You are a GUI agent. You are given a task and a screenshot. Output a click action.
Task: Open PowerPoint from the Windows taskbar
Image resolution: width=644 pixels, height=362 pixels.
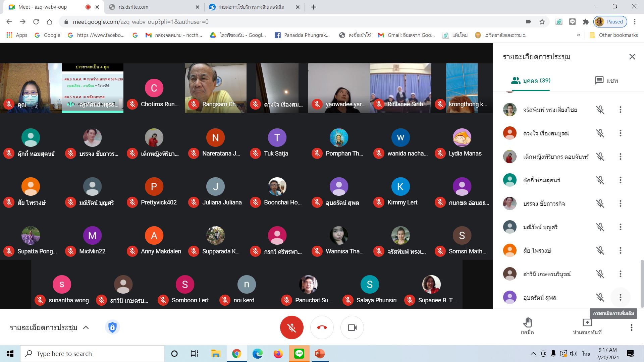pyautogui.click(x=320, y=354)
